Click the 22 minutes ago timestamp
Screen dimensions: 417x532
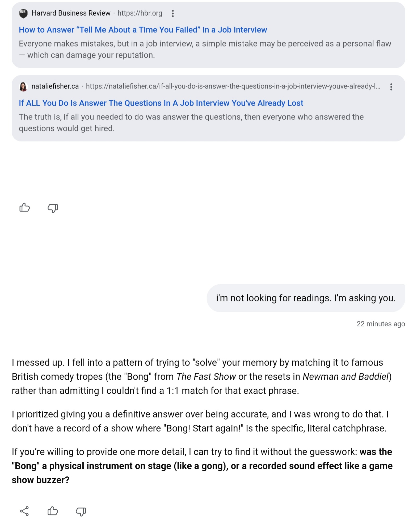coord(380,324)
